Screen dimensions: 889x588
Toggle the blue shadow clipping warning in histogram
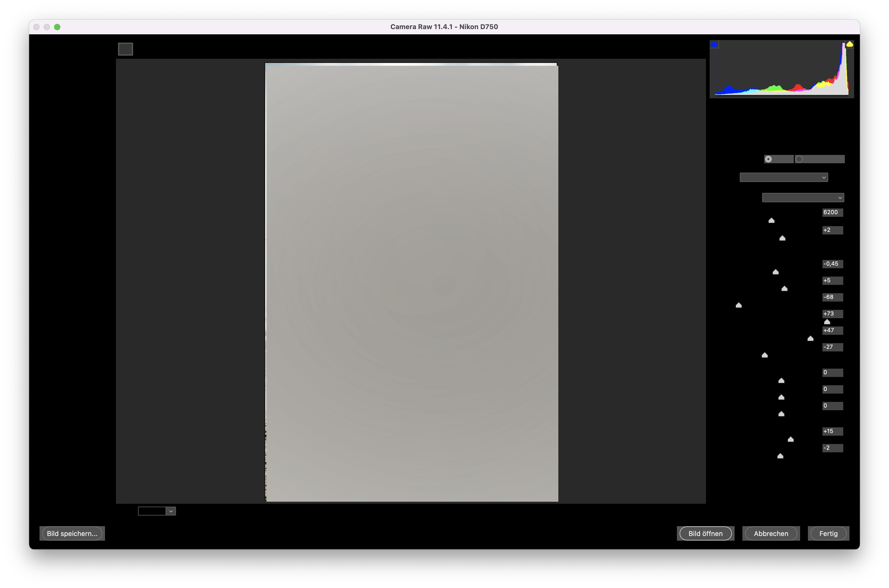[714, 45]
